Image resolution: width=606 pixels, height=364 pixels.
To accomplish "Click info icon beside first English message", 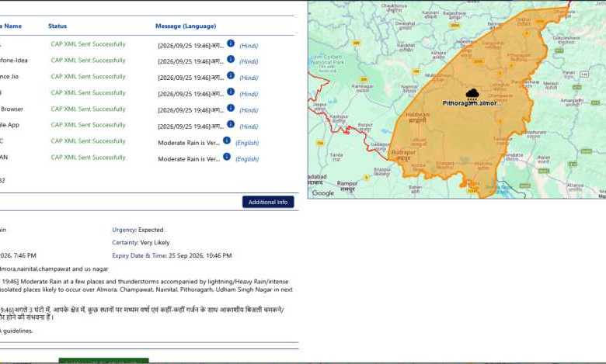I will 227,140.
